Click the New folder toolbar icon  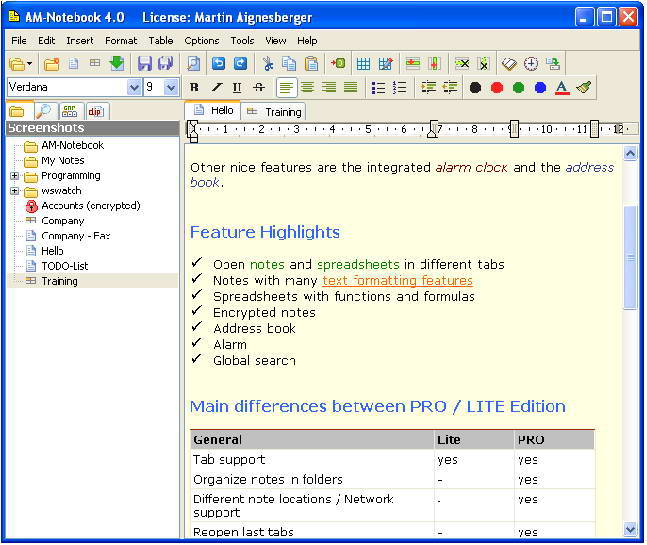[51, 64]
